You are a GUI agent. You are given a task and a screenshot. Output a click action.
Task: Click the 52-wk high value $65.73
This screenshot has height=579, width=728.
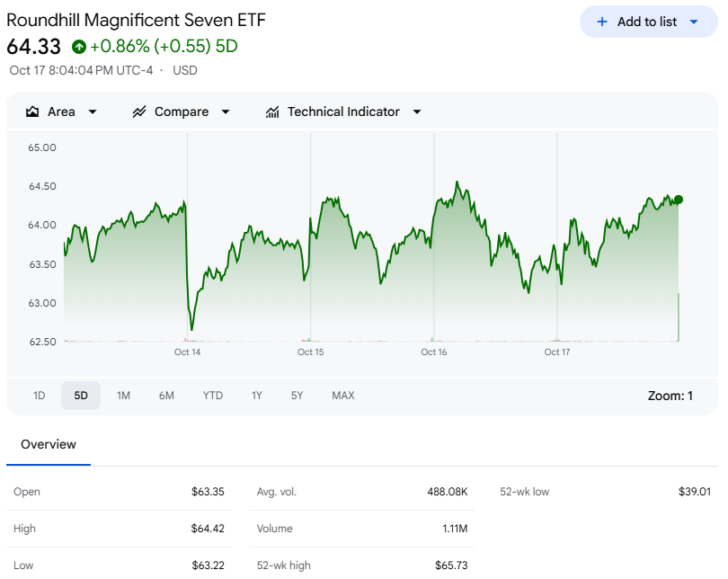coord(451,566)
